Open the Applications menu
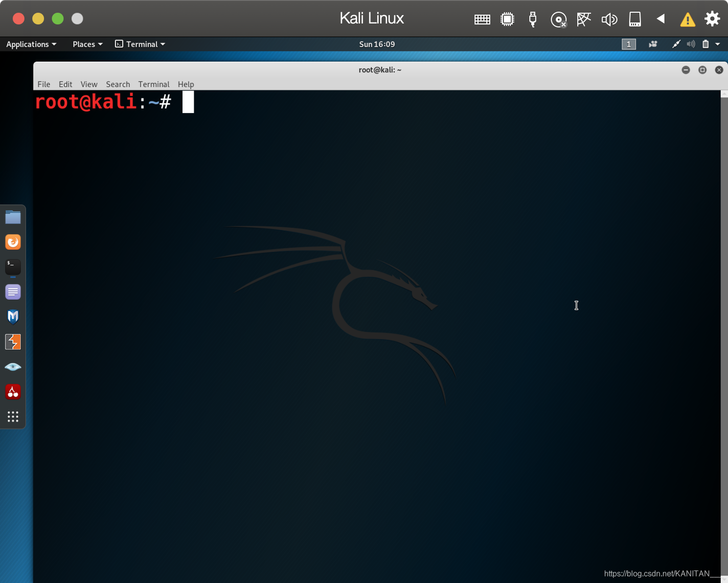The width and height of the screenshot is (728, 583). (x=31, y=44)
